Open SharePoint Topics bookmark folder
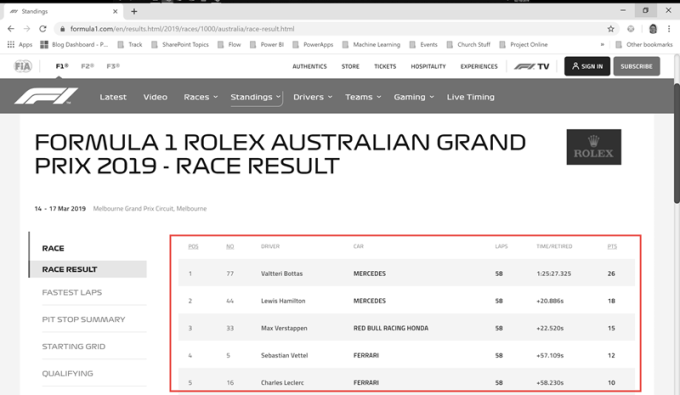 pyautogui.click(x=180, y=44)
